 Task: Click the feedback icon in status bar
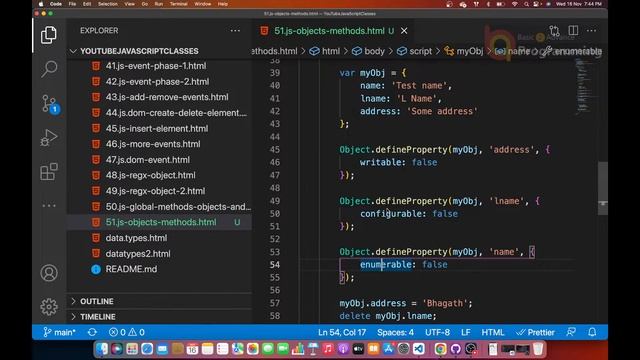[571, 332]
